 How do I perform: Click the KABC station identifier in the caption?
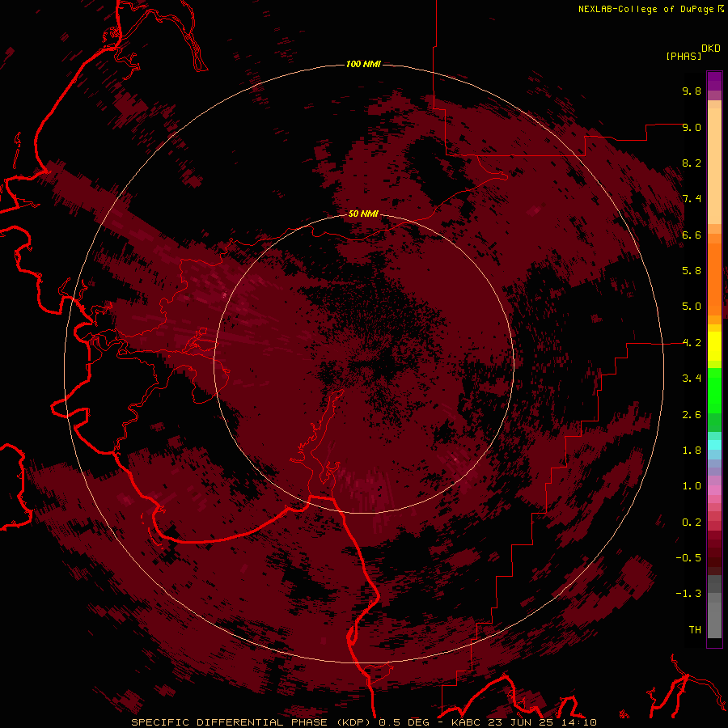click(467, 722)
